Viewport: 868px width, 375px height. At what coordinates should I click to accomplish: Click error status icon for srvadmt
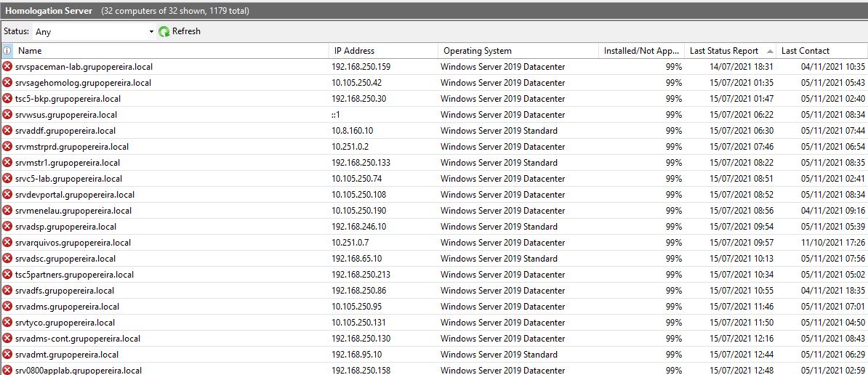click(x=7, y=355)
